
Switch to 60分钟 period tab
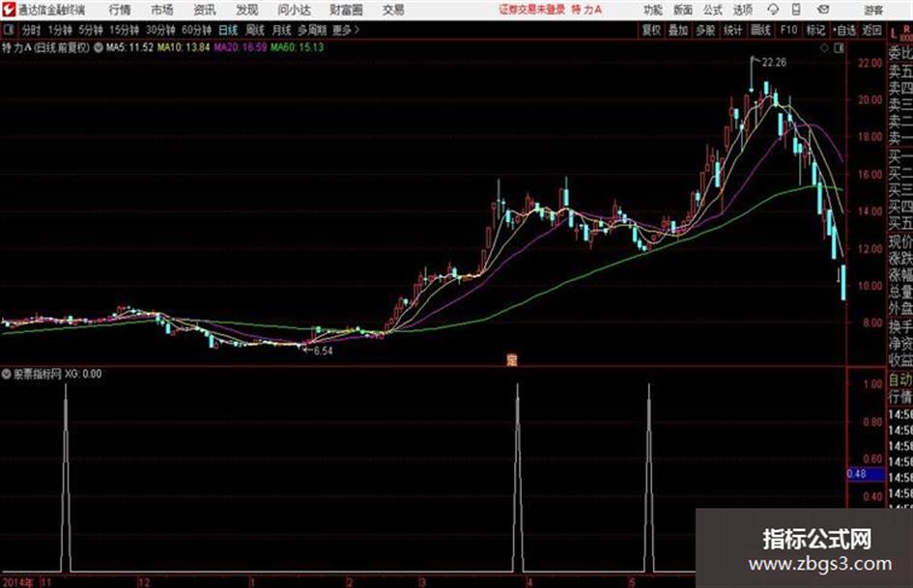pyautogui.click(x=196, y=30)
